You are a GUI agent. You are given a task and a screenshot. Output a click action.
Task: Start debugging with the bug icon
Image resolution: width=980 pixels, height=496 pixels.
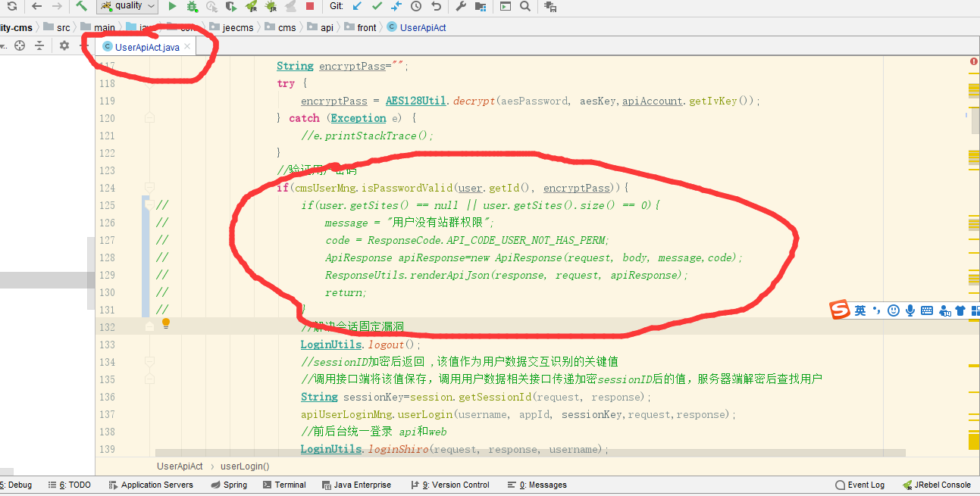pyautogui.click(x=193, y=6)
